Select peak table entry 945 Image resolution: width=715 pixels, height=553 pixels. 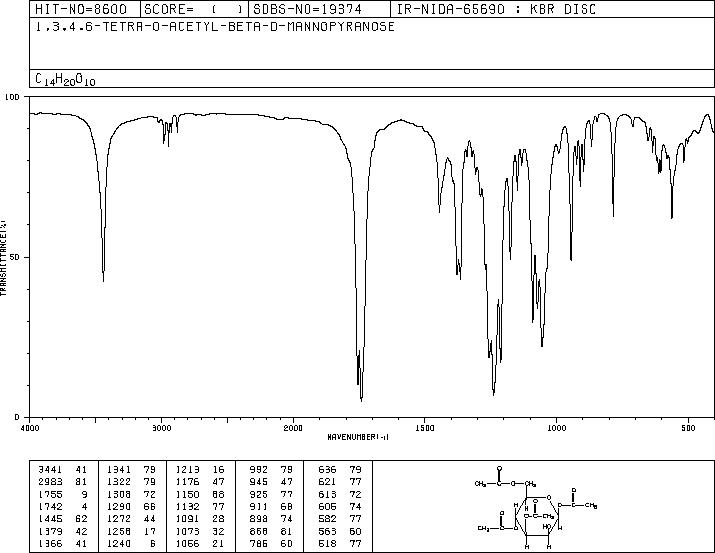271,482
